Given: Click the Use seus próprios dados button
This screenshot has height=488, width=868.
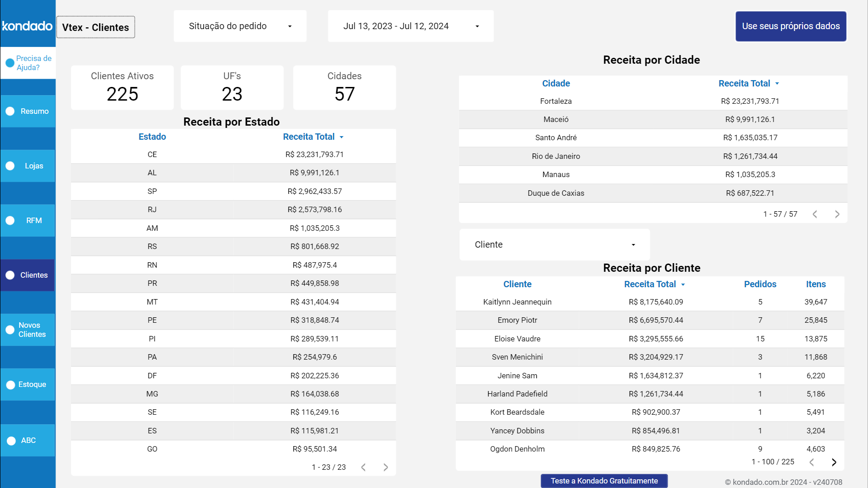Looking at the screenshot, I should (x=791, y=26).
